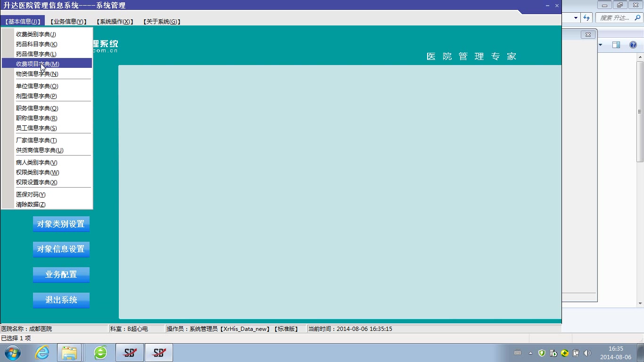Select 供货商信息字典(U) menu entry
The image size is (644, 362).
tap(47, 150)
